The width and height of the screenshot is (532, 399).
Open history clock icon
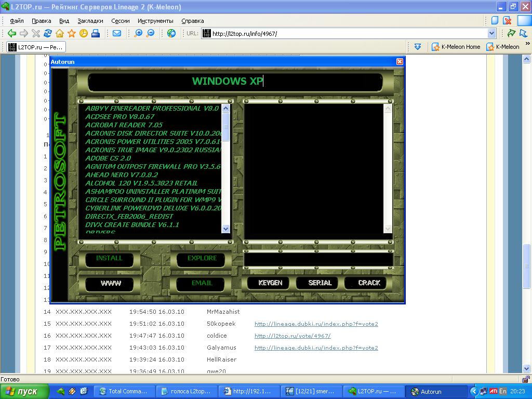(x=84, y=33)
